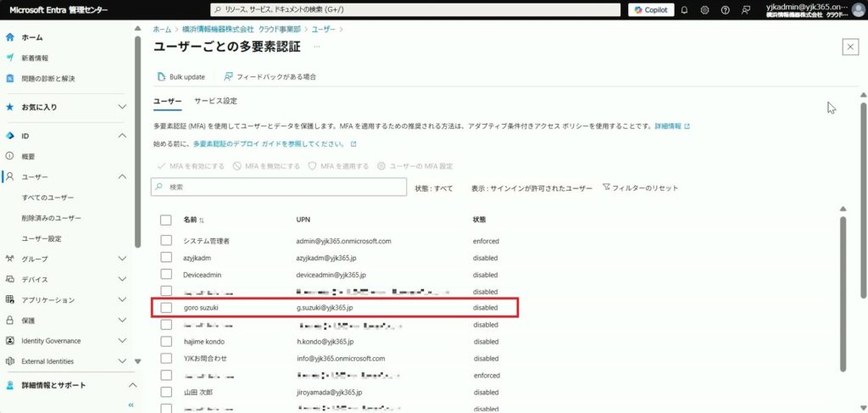Click Bulk update

click(x=181, y=77)
